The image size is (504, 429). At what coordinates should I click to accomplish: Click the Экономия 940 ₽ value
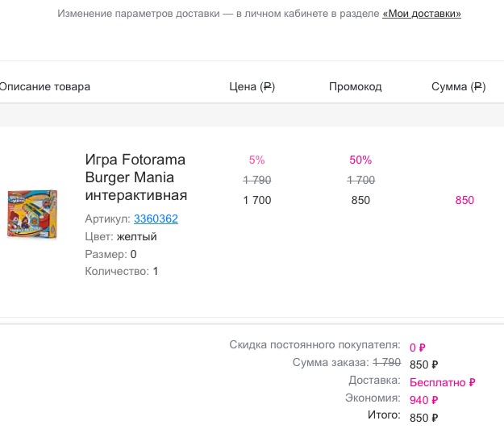tap(423, 400)
